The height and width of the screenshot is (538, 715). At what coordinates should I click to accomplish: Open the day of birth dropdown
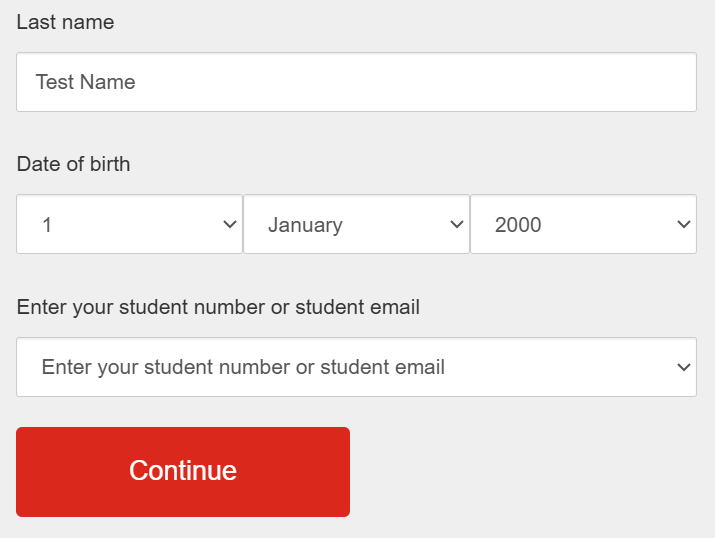tap(129, 224)
